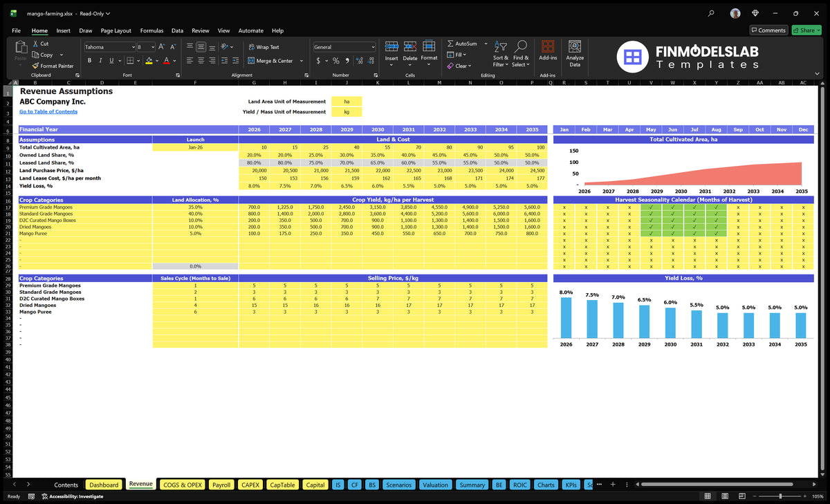Click the Increase Font Size icon
The height and width of the screenshot is (504, 830).
(x=162, y=47)
